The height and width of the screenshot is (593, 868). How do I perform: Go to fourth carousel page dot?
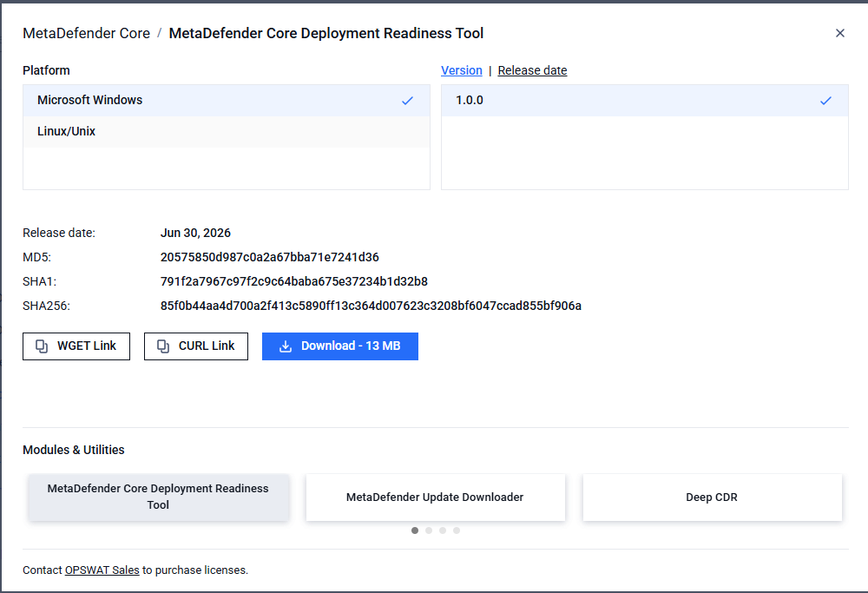pyautogui.click(x=457, y=530)
